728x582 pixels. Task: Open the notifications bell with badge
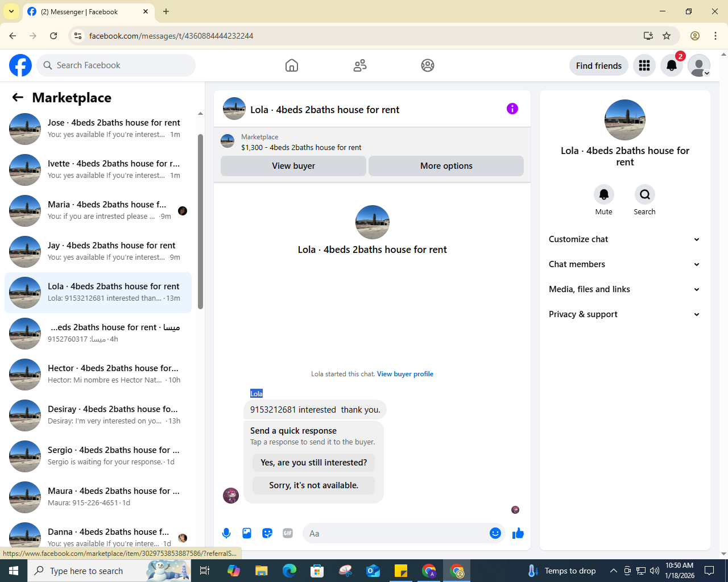(672, 66)
